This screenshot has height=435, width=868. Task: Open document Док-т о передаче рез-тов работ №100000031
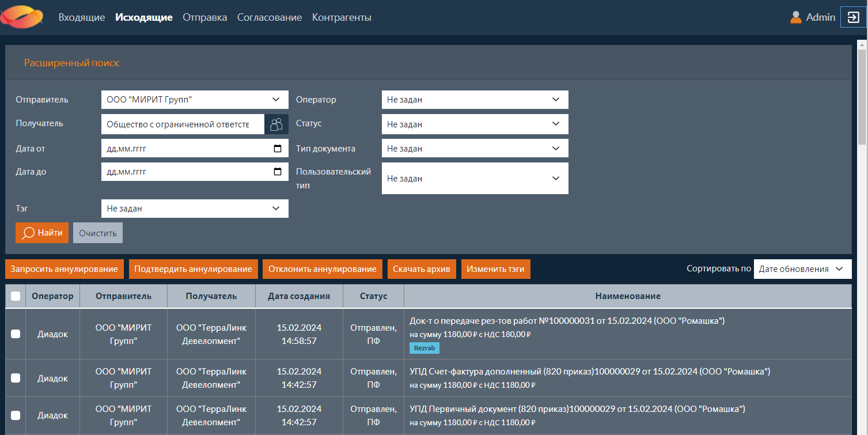click(x=567, y=321)
